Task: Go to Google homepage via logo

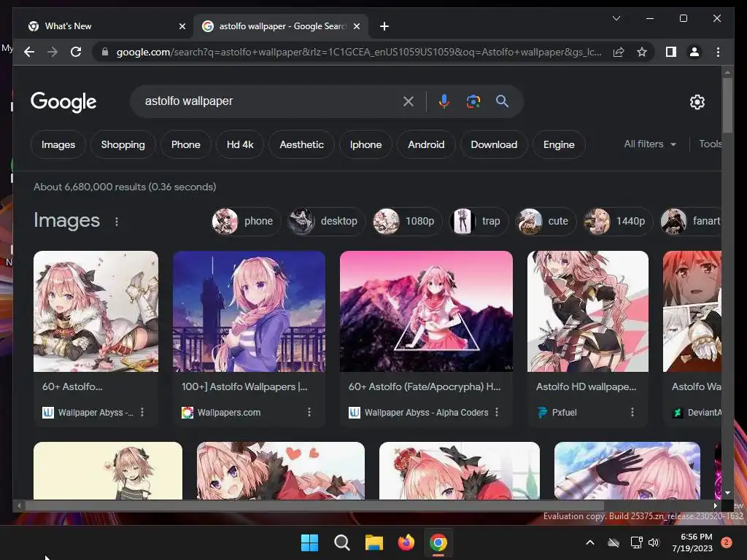Action: pos(63,102)
